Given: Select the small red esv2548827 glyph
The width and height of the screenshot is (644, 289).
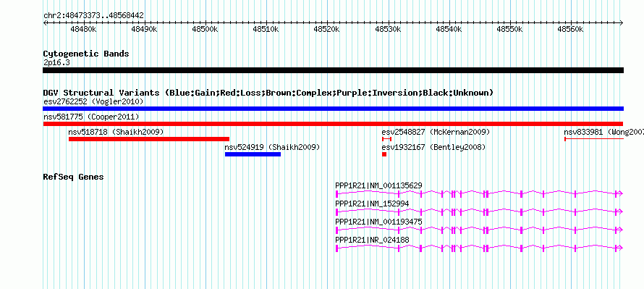Looking at the screenshot, I should (x=386, y=139).
